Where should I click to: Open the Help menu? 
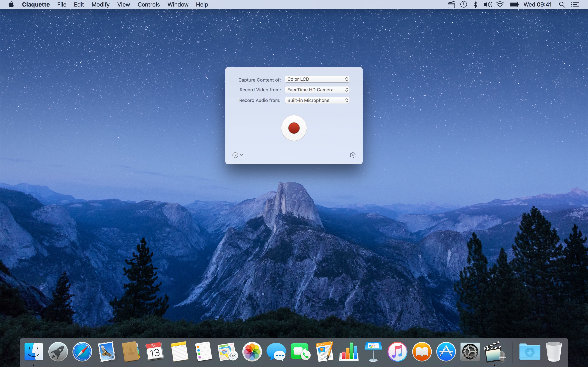pos(202,5)
